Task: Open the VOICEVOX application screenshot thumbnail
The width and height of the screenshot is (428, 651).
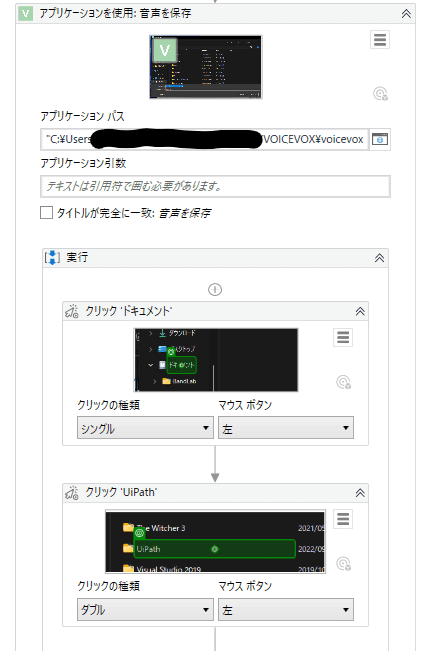Action: (x=206, y=67)
